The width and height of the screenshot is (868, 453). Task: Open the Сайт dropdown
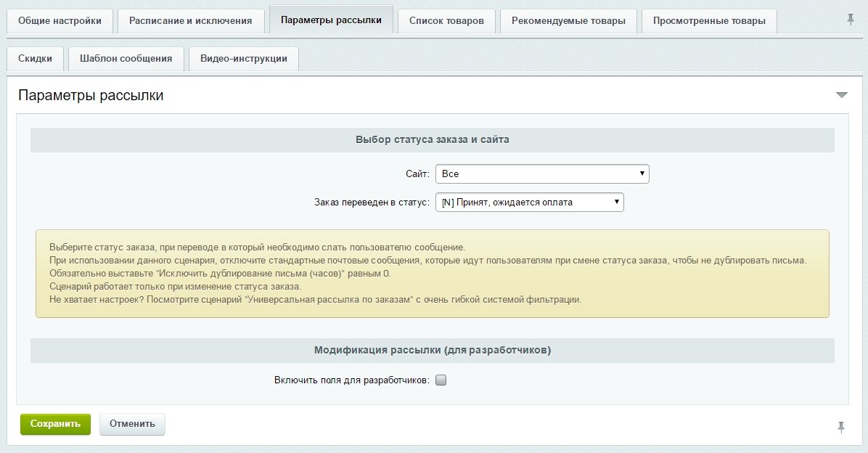pyautogui.click(x=542, y=174)
